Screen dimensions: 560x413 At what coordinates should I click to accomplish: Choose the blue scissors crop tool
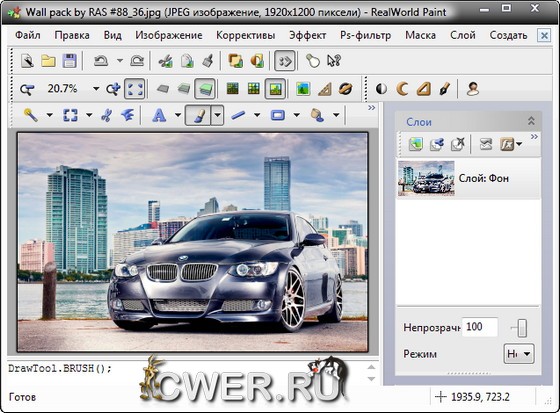coord(106,115)
